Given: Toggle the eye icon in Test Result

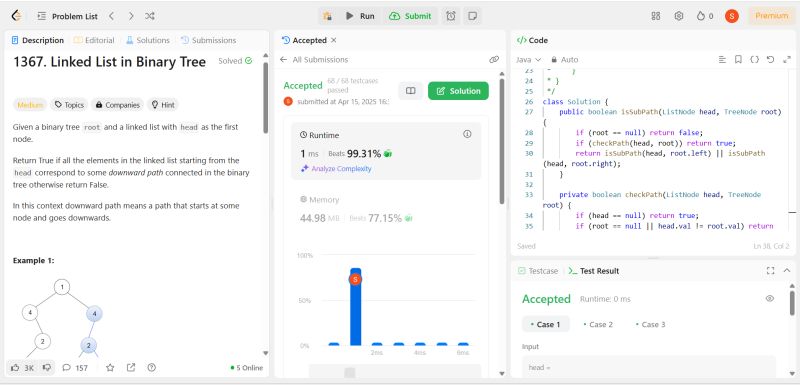Looking at the screenshot, I should coord(770,298).
